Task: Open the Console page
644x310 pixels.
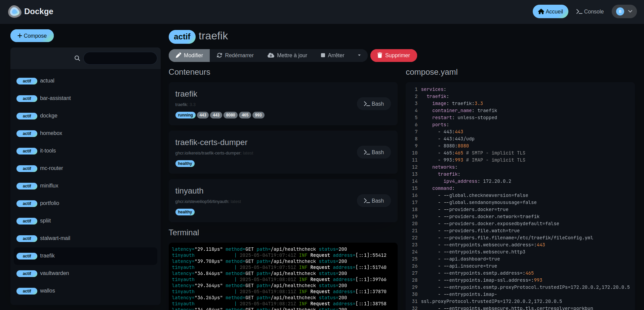Action: [590, 11]
